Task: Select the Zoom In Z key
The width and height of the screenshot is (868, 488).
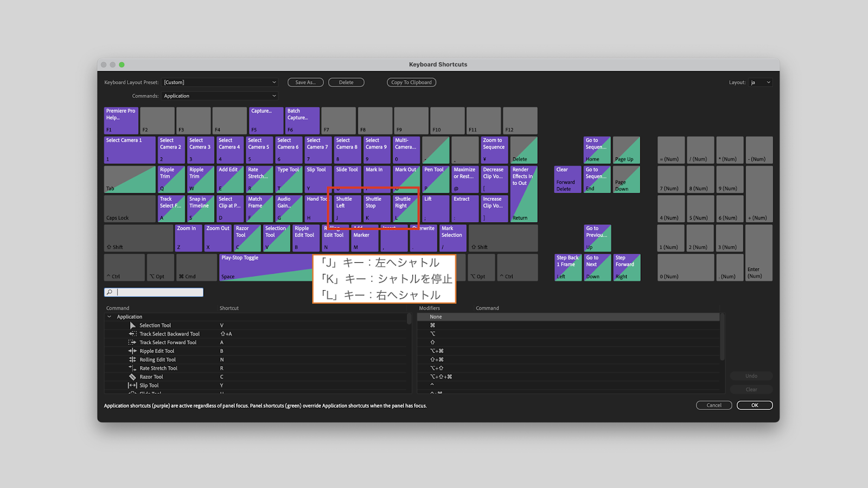Action: 189,238
